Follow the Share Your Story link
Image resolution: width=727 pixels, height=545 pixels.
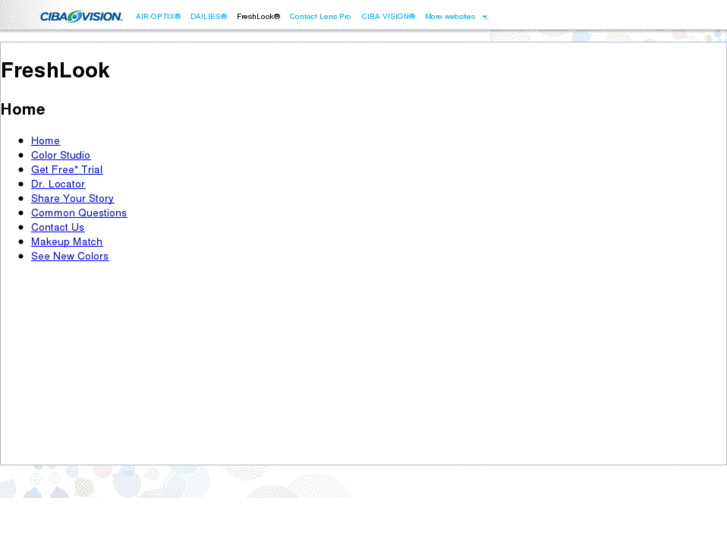pos(72,198)
